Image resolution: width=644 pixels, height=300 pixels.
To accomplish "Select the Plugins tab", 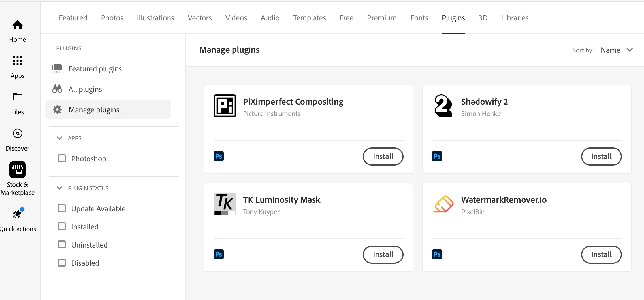I will coord(453,18).
